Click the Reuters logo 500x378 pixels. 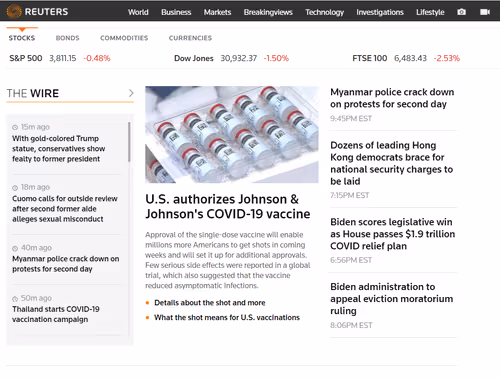coord(37,11)
